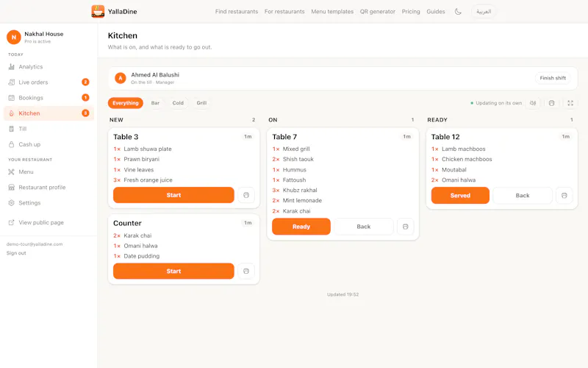Click the 'Updated 19:52' timestamp

point(343,294)
